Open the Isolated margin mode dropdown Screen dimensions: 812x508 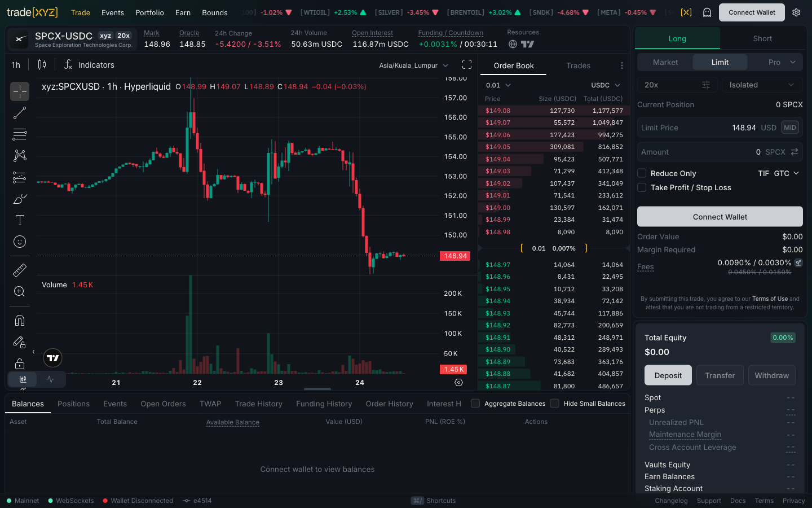[x=762, y=85]
